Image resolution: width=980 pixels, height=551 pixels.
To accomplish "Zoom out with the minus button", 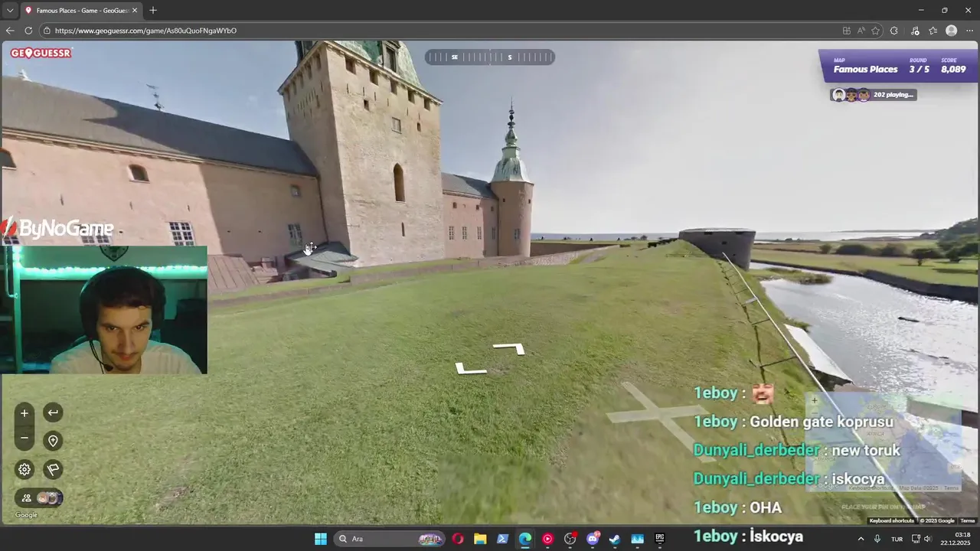I will (x=24, y=438).
